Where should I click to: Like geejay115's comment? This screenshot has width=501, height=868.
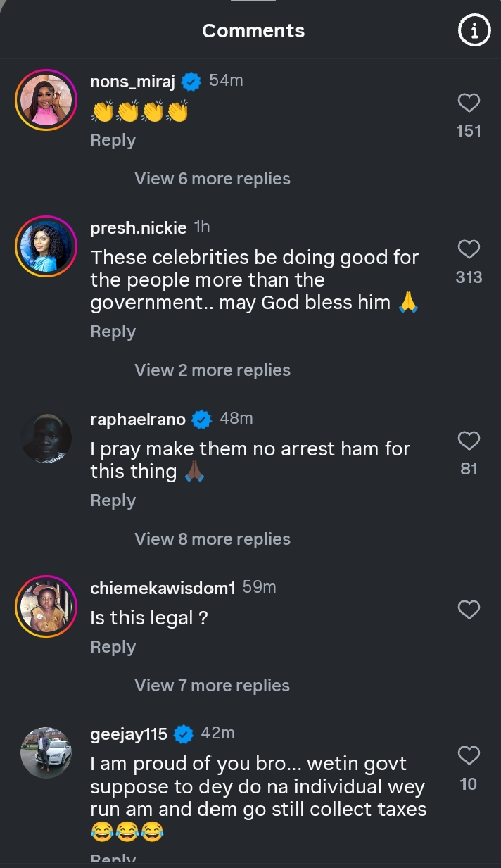coord(469,756)
